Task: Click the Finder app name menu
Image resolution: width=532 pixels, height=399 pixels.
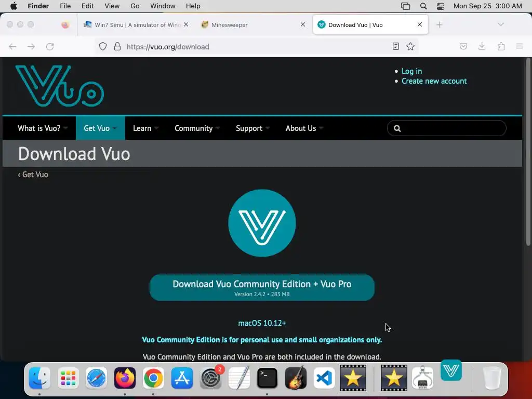Action: click(x=38, y=6)
